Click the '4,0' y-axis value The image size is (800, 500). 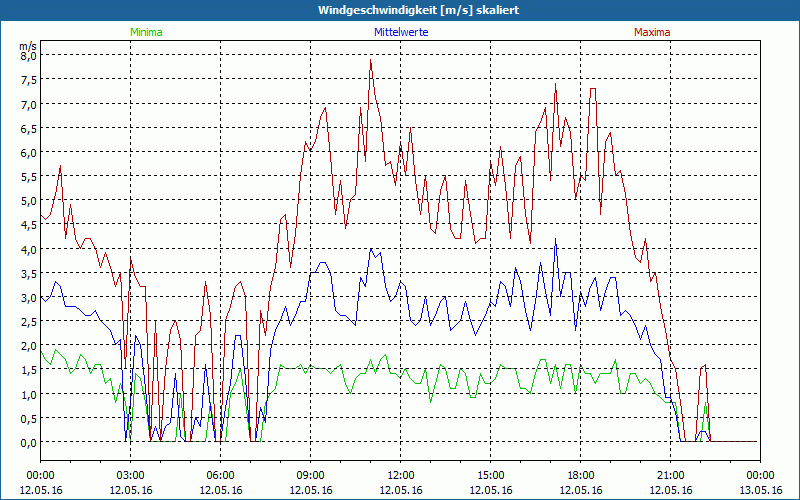29,249
